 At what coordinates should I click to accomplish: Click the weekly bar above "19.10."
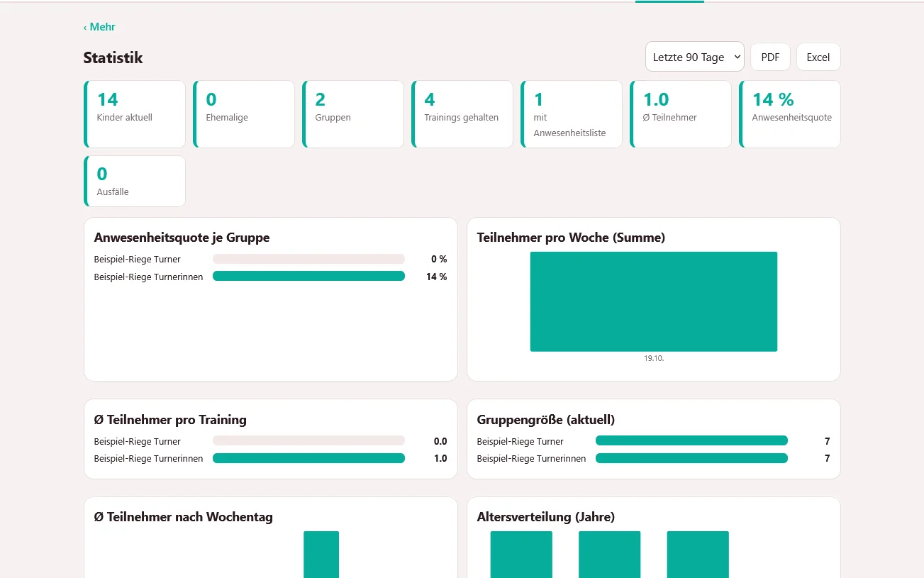(654, 301)
